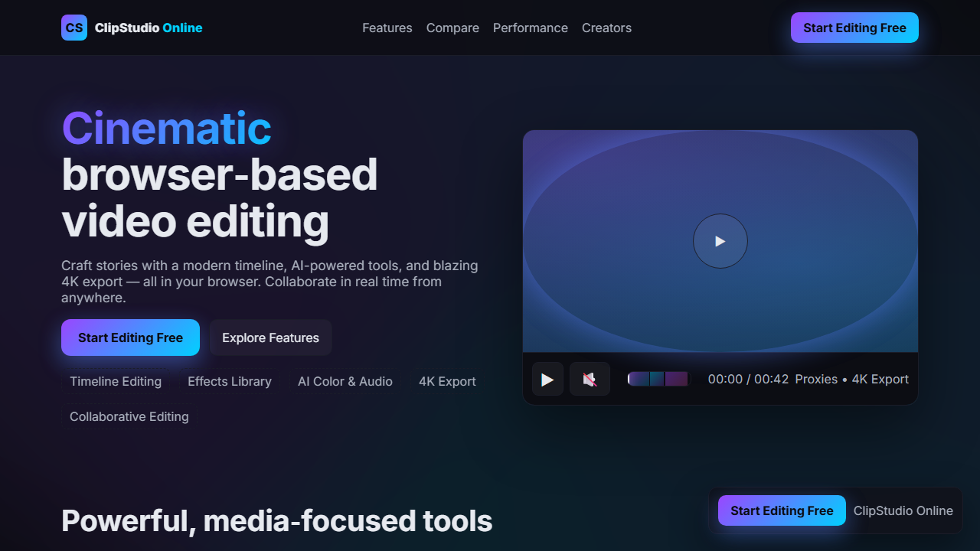The height and width of the screenshot is (551, 980).
Task: Click the hero Start Editing Free button
Action: [x=130, y=337]
